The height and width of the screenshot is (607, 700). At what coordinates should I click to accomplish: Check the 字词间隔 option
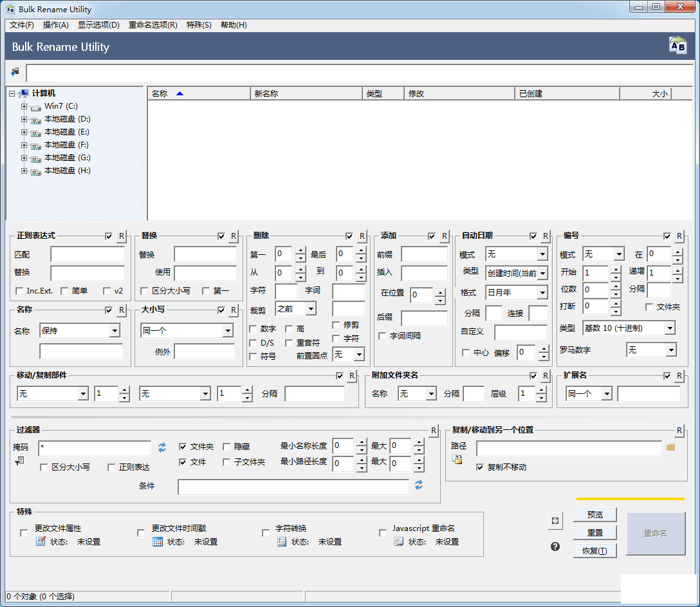pos(382,335)
